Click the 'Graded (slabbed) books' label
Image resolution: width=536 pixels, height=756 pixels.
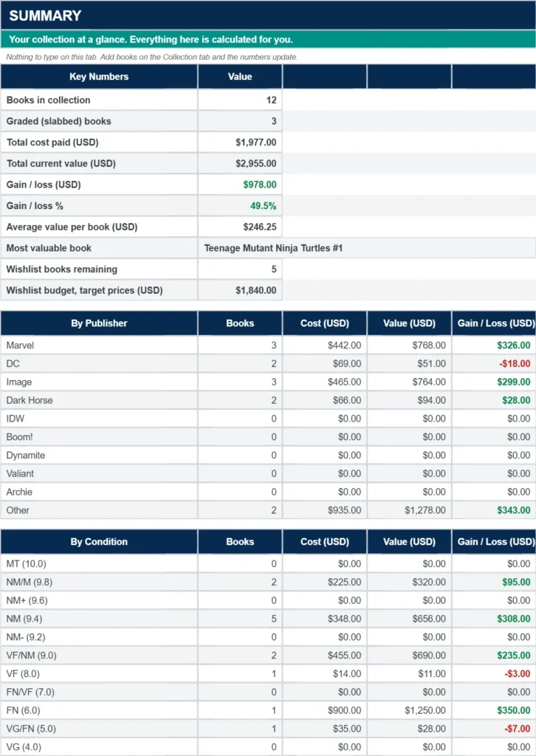pyautogui.click(x=59, y=122)
